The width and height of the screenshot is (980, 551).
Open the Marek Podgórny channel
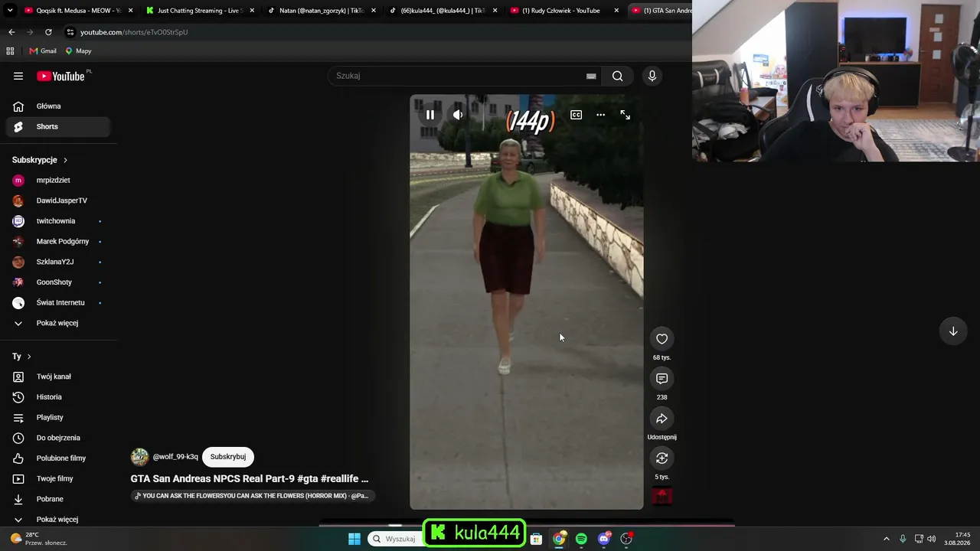58,242
